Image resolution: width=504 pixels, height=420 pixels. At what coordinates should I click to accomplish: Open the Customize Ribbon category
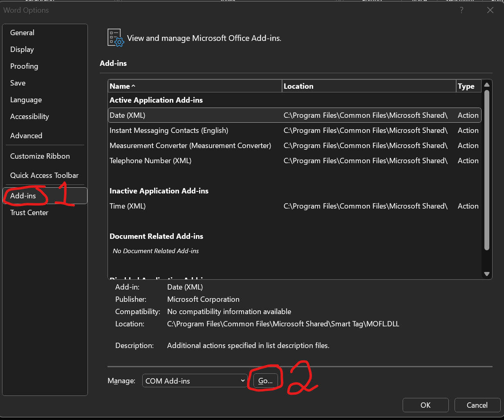[40, 156]
